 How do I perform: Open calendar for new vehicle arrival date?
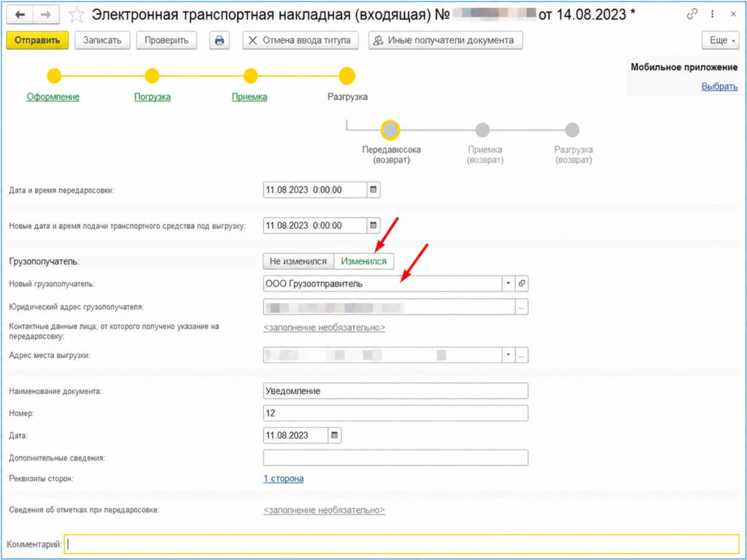373,225
